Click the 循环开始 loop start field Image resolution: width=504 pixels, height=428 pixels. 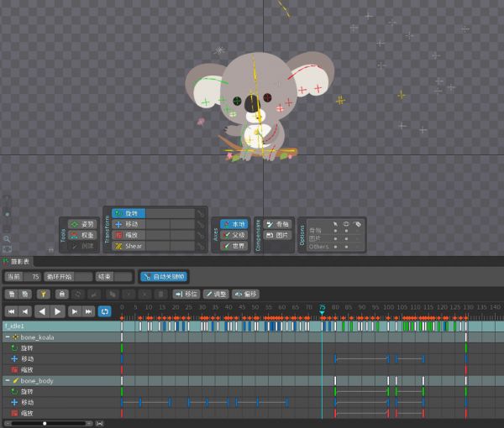pos(68,276)
